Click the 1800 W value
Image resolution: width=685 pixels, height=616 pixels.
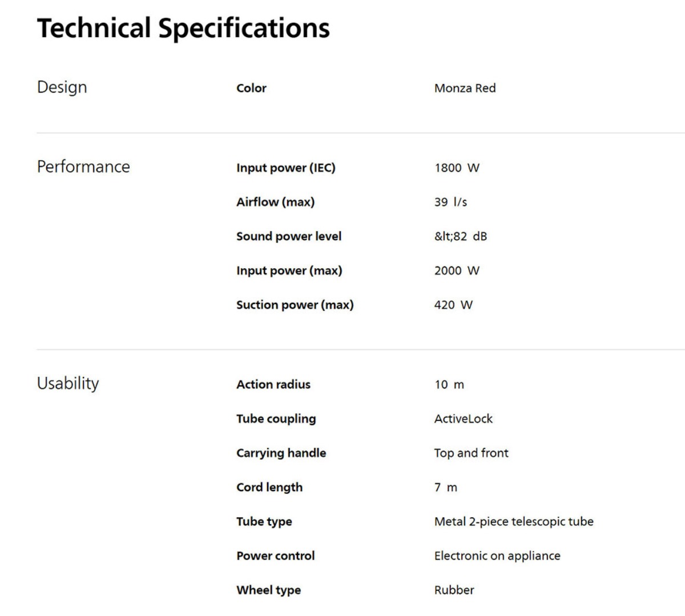[457, 168]
